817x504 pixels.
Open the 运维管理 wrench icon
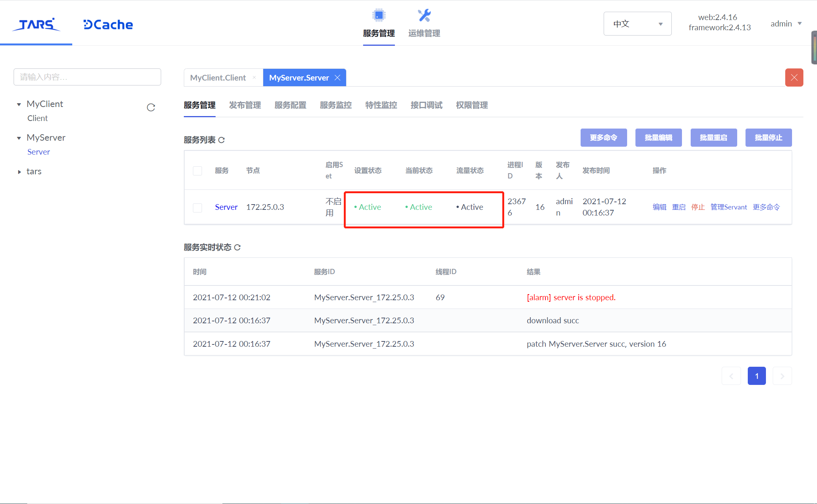point(424,15)
